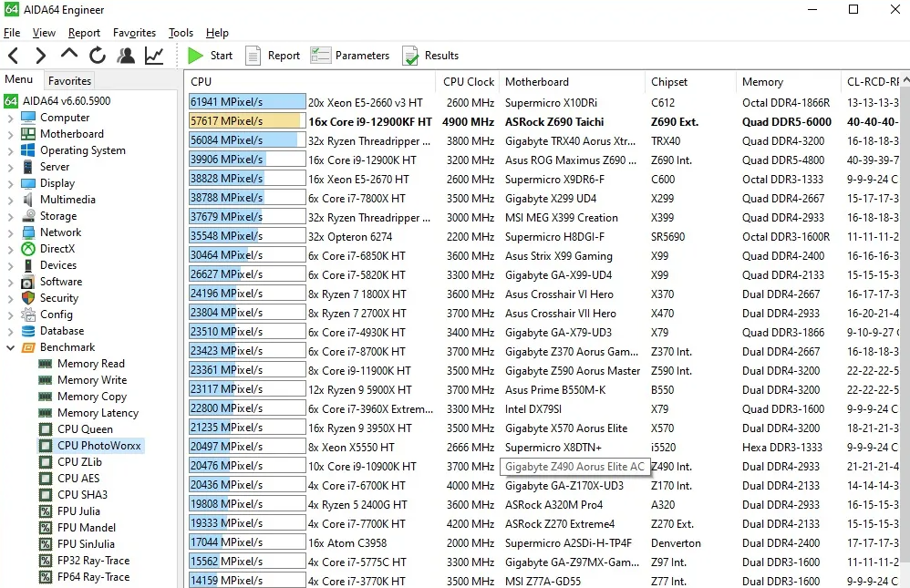Select the FP64 Ray-Trace benchmark

[93, 577]
